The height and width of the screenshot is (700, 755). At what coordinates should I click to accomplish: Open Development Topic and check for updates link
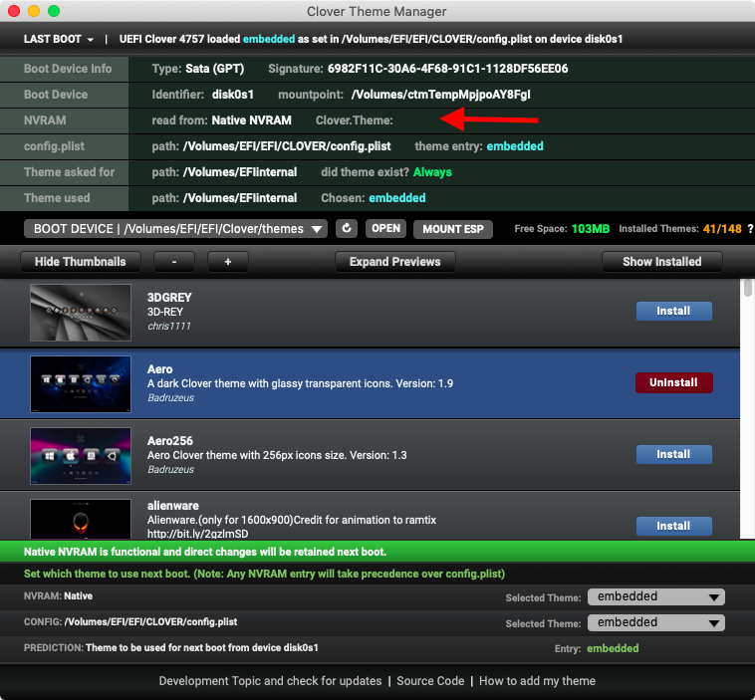pos(270,681)
